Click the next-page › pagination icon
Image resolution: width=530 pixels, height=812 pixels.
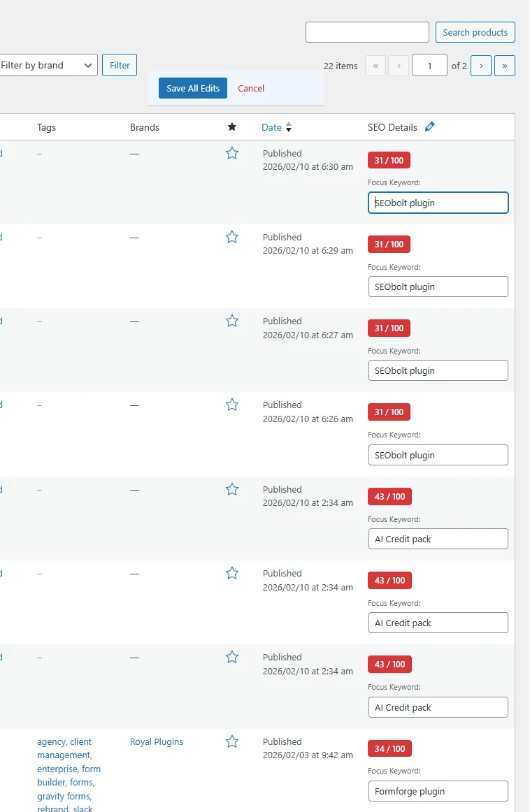(x=481, y=65)
